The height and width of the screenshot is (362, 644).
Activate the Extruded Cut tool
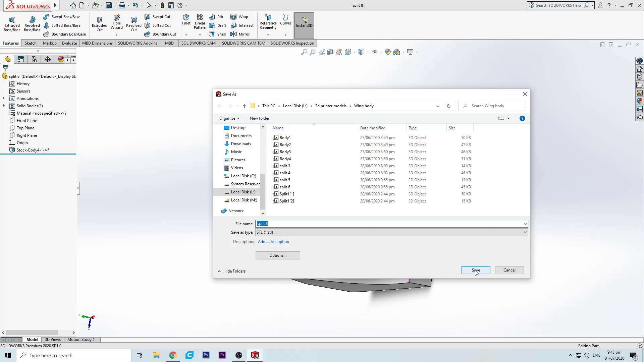point(100,24)
